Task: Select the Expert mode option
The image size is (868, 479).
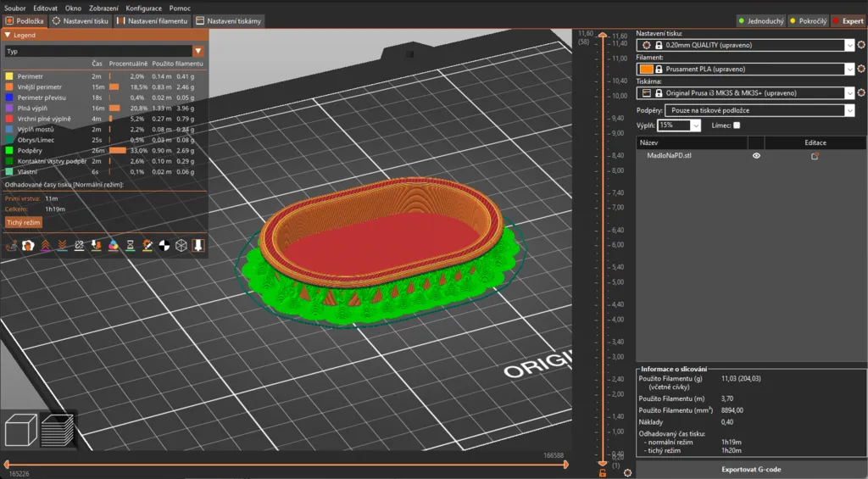Action: 847,20
